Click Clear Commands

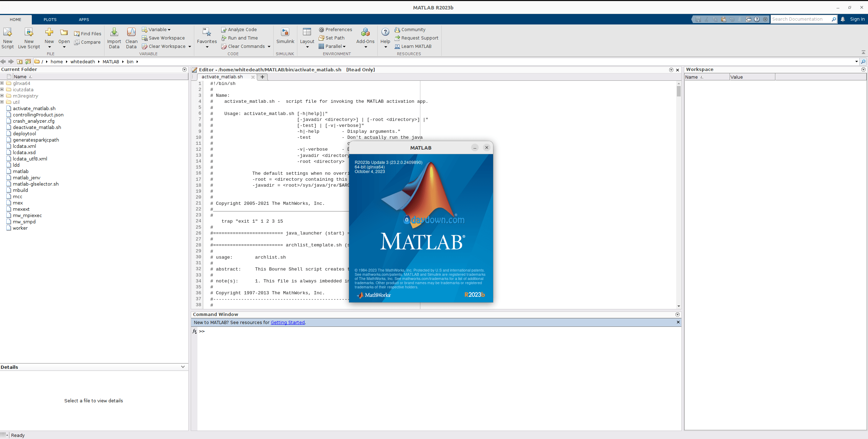243,46
